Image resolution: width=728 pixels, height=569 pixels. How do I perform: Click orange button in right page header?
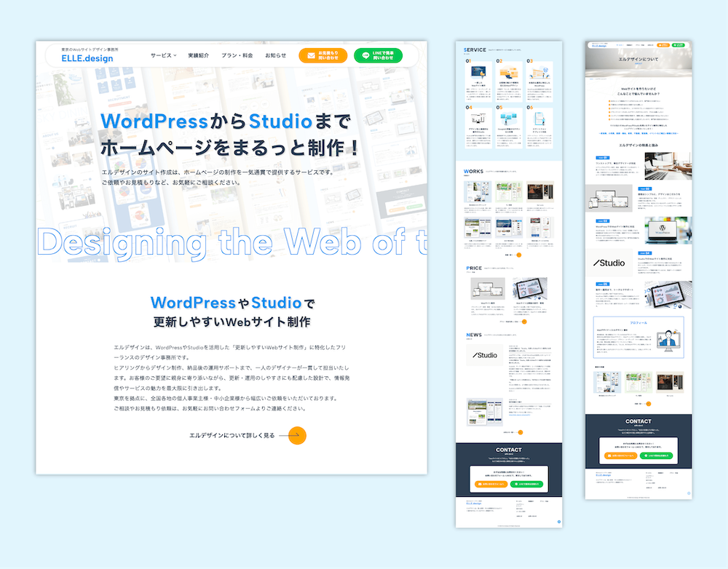coord(663,45)
